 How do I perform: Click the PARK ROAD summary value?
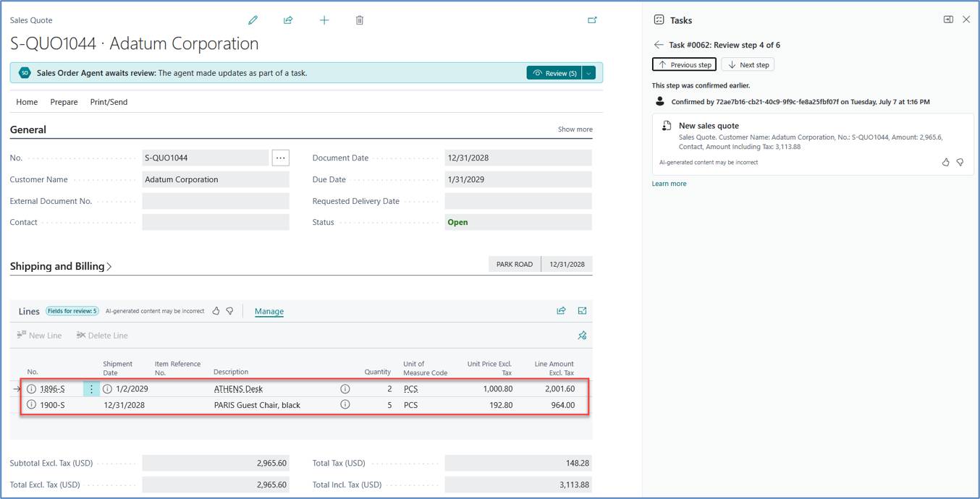515,264
